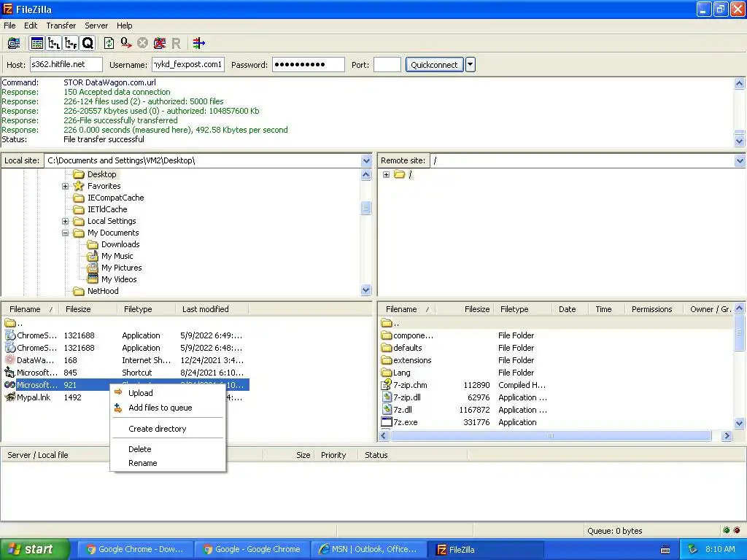Click the Host input field

pyautogui.click(x=66, y=64)
